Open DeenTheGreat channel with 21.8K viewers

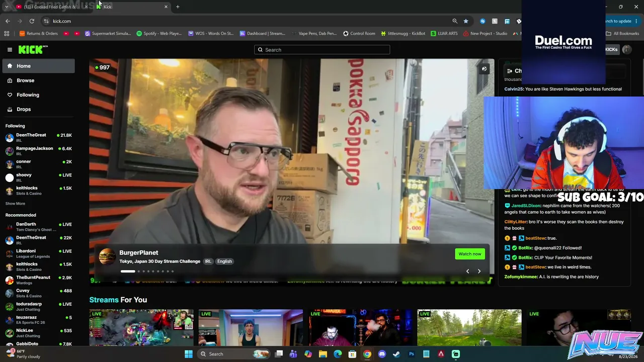tap(39, 137)
